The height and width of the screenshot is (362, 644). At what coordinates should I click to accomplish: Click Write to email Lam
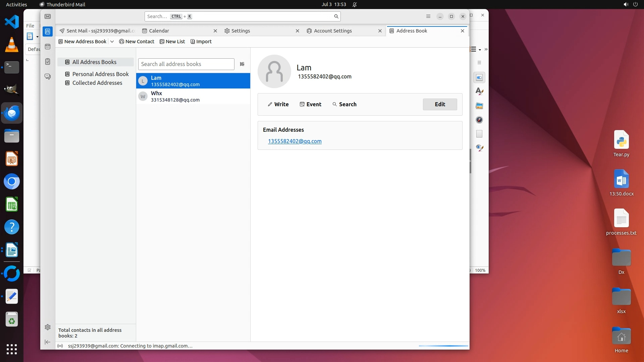278,104
